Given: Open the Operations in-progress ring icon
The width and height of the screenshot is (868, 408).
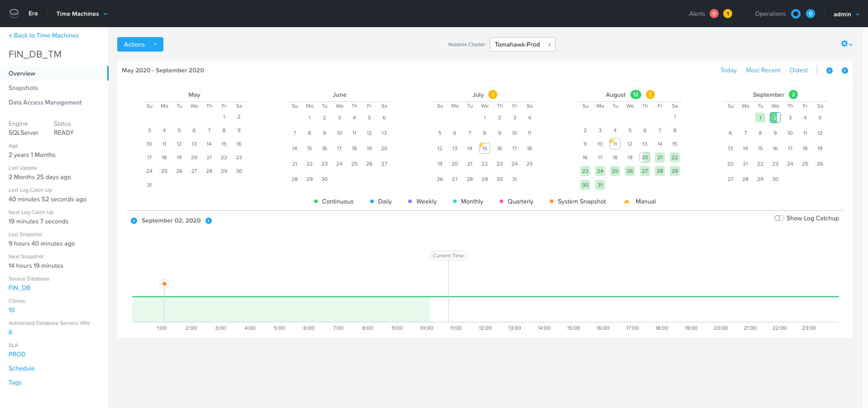Looking at the screenshot, I should click(796, 14).
